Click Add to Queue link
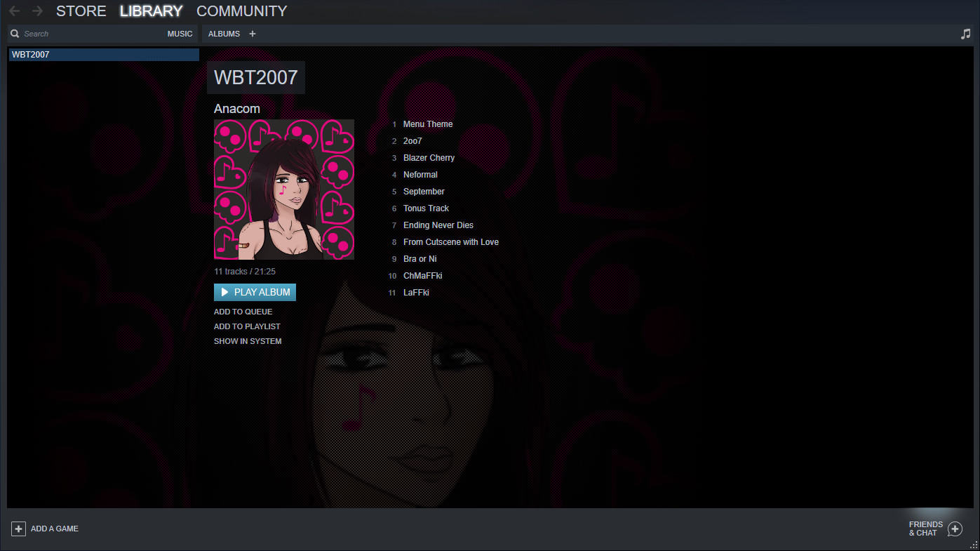This screenshot has height=551, width=980. [243, 312]
